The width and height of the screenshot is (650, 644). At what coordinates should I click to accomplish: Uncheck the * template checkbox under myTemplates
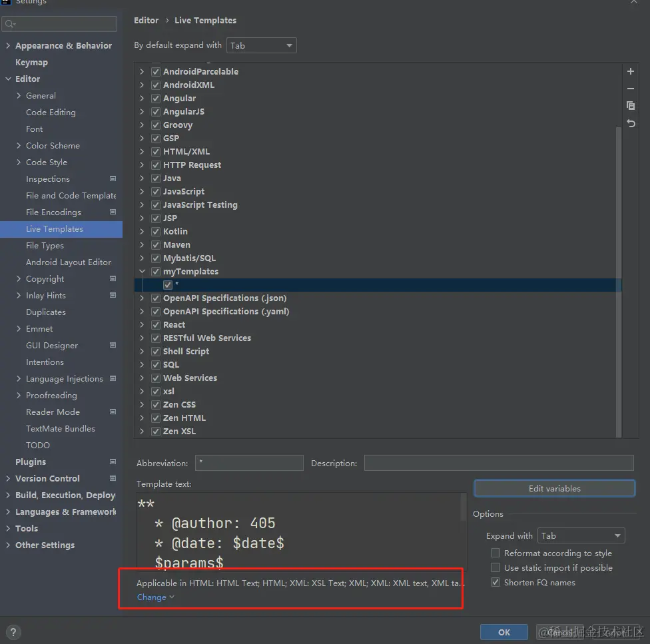coord(167,284)
